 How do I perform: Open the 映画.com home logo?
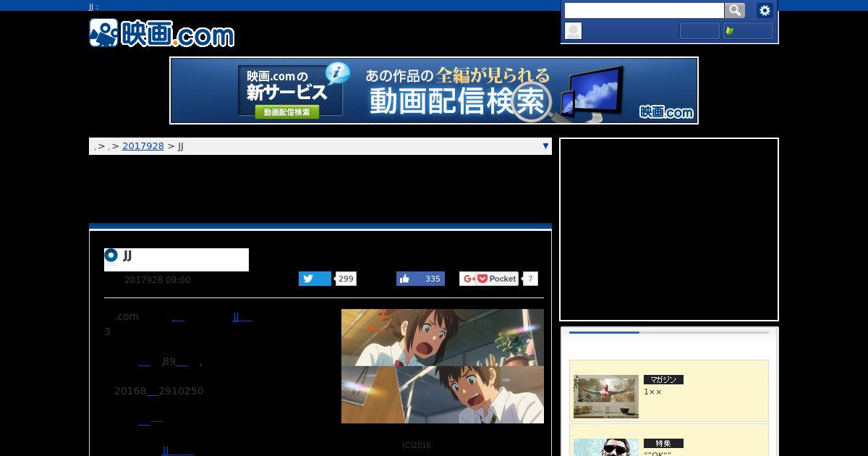(162, 33)
